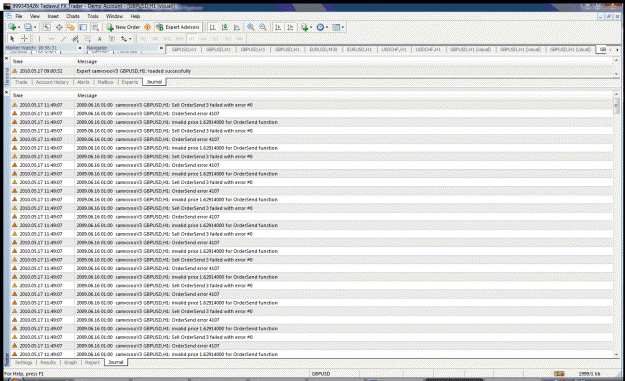The image size is (625, 381).
Task: Toggle the Data Window icon
Action: click(59, 27)
